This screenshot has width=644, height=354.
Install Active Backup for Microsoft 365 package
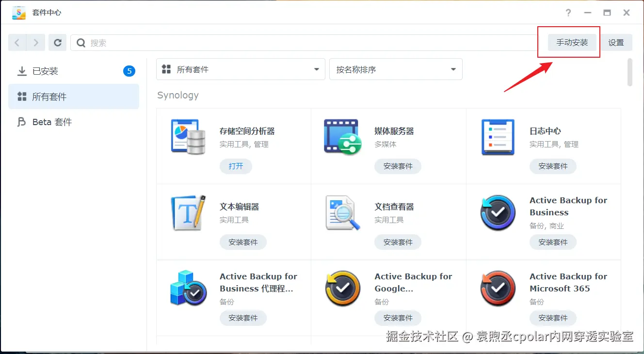click(x=553, y=318)
